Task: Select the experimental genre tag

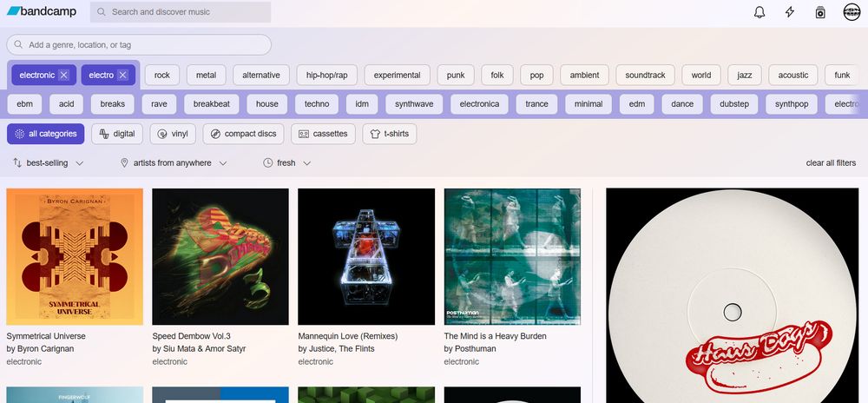Action: [x=397, y=76]
